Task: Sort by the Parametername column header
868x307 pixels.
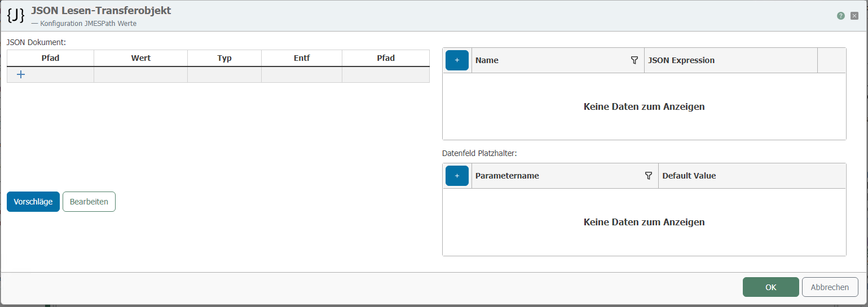Action: 507,176
